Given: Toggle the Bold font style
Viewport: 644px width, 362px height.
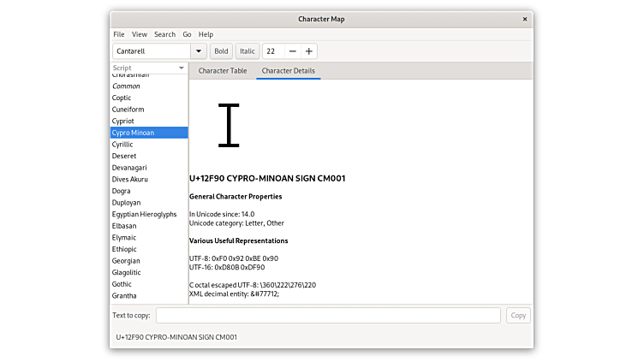Looking at the screenshot, I should point(221,51).
